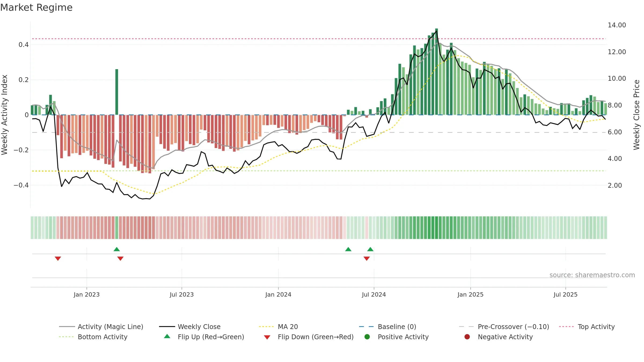Viewport: 644px width, 362px height.
Task: Toggle the Baseline (0) legend entry
Action: [x=387, y=327]
